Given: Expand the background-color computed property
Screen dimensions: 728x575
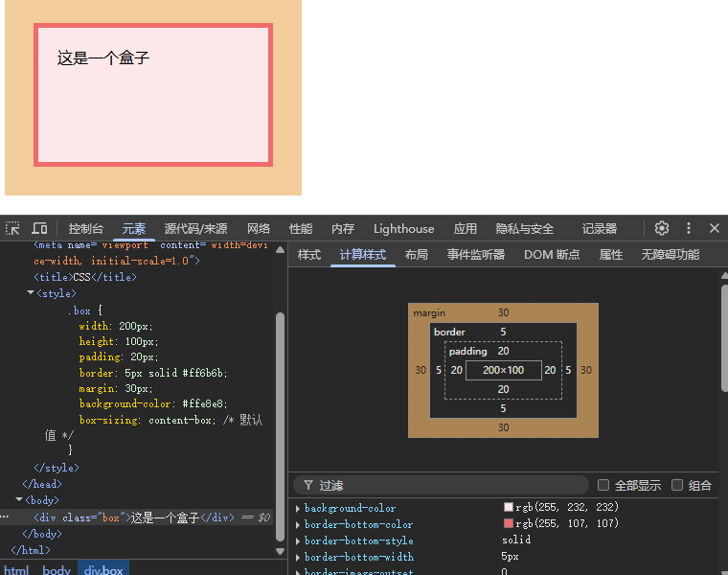Looking at the screenshot, I should point(298,508).
